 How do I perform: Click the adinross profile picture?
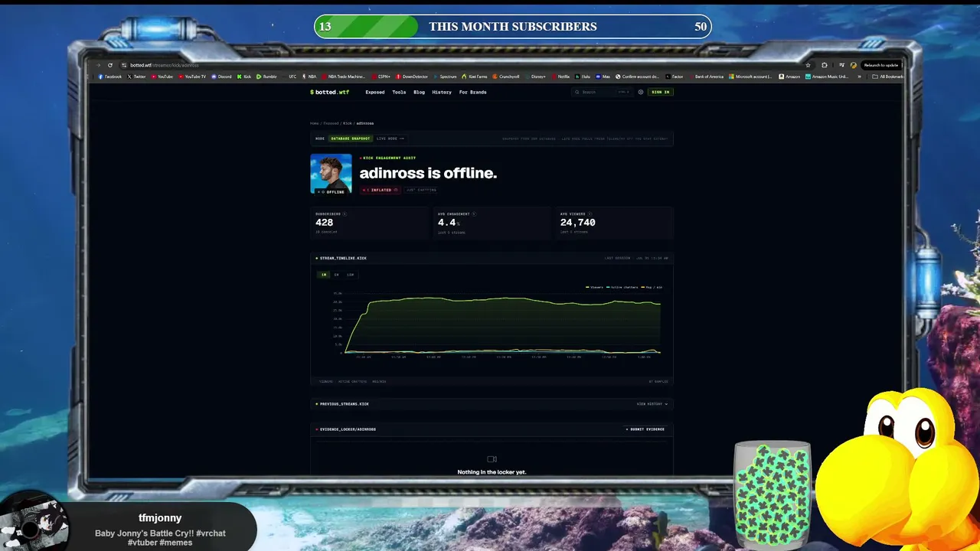tap(331, 174)
